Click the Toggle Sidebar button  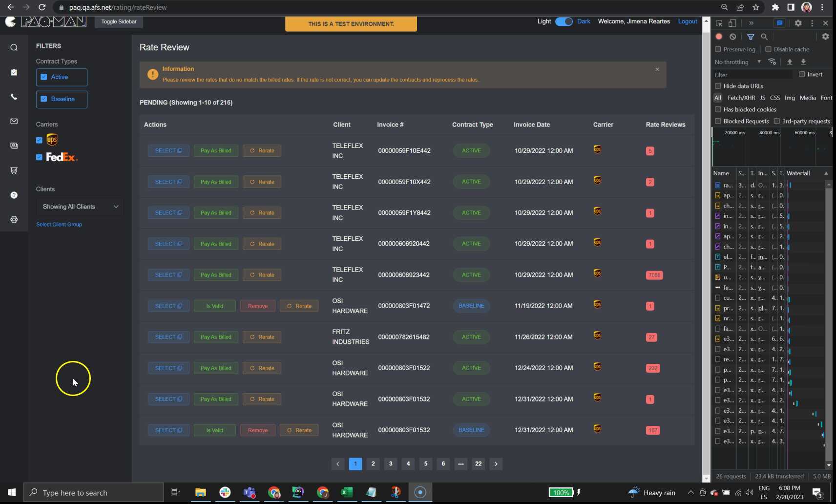(x=119, y=21)
